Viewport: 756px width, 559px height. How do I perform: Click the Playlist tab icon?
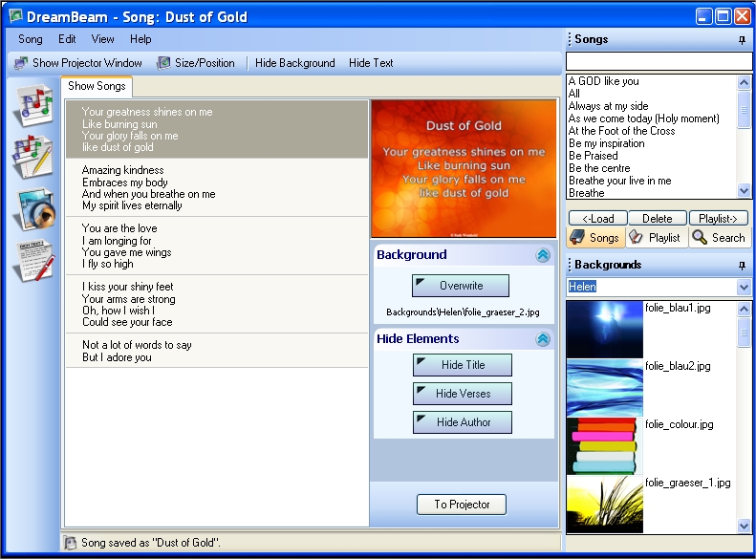[637, 237]
